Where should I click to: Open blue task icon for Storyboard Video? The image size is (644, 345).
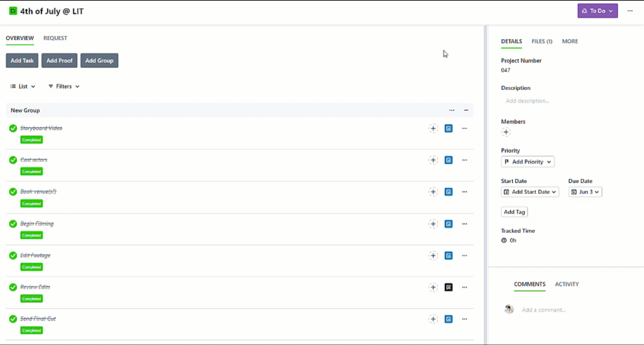(449, 128)
